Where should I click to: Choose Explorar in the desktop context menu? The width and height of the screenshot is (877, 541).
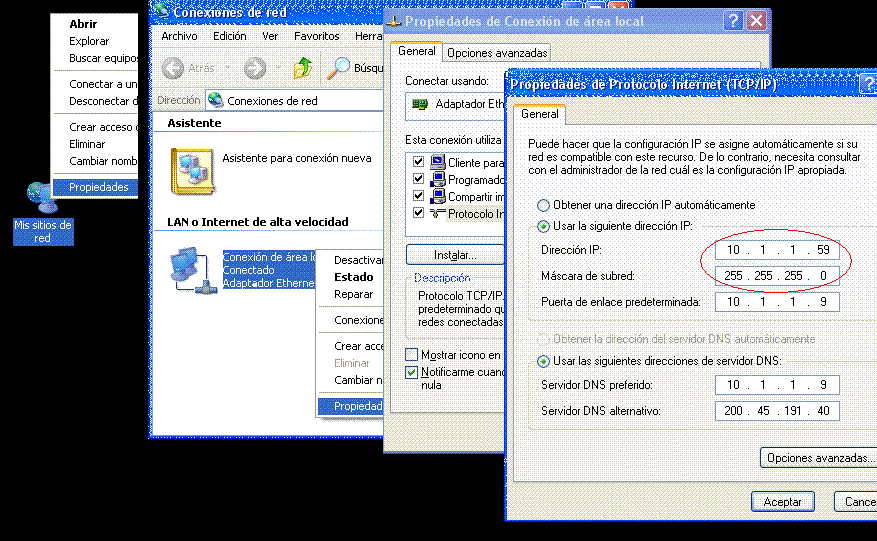click(89, 41)
